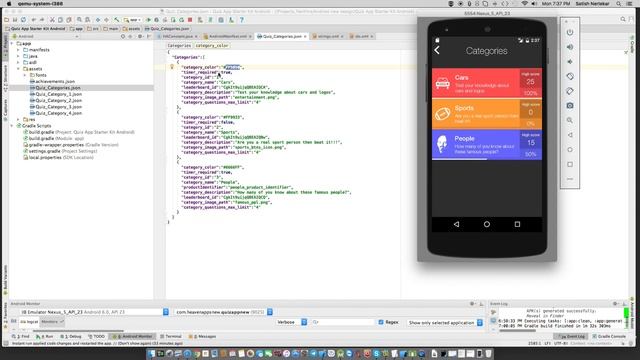Click the Apple menu icon
The height and width of the screenshot is (360, 640).
tap(9, 4)
